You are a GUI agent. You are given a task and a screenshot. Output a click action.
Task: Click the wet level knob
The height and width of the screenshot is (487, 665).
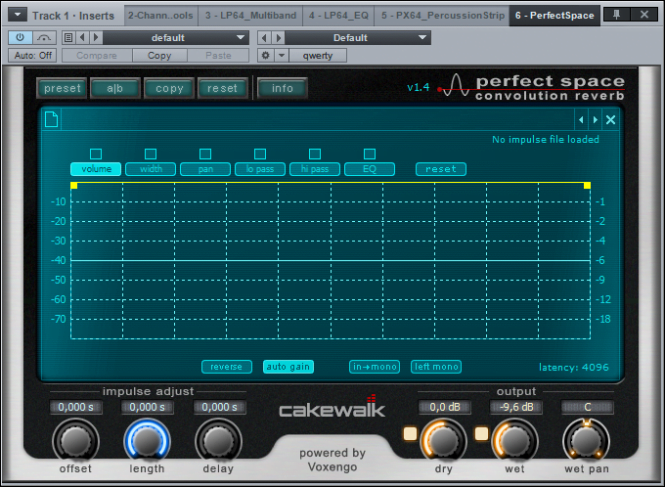[x=514, y=441]
